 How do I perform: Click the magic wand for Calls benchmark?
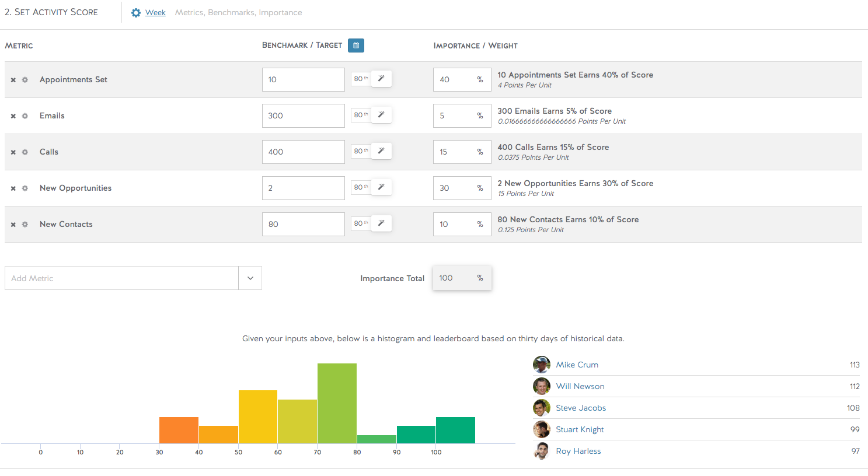(381, 151)
